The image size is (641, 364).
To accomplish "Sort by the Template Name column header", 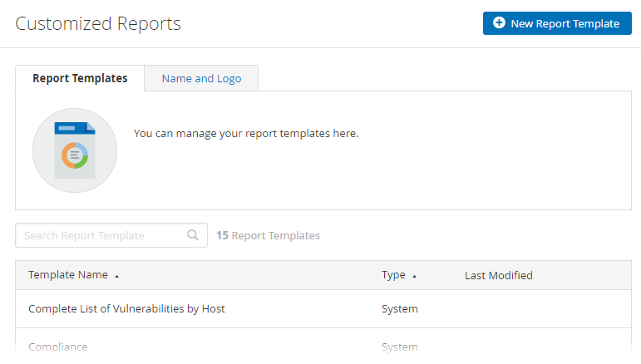I will [68, 275].
